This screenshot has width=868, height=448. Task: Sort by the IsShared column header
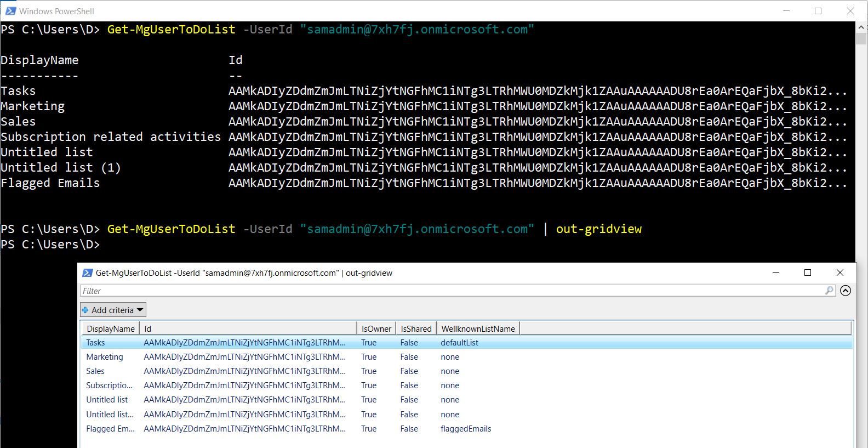coord(416,328)
